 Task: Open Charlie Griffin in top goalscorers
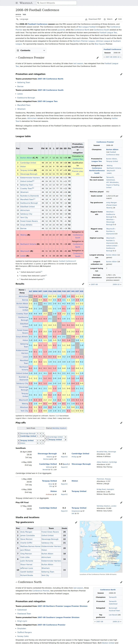(x=26, y=543)
